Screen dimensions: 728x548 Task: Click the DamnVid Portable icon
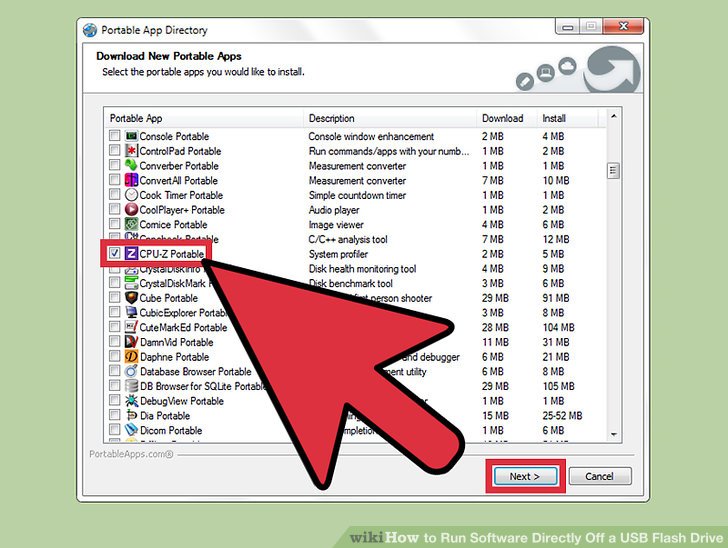[131, 342]
